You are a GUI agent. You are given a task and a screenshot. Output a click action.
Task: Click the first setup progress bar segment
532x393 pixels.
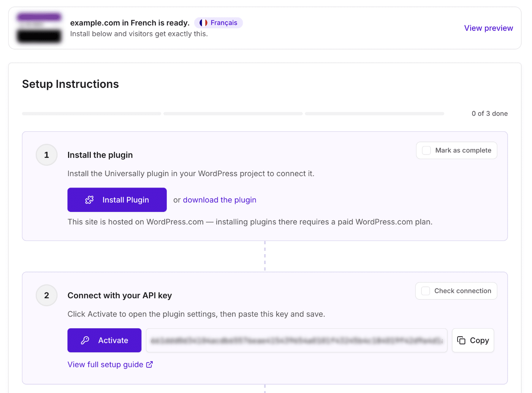tap(92, 113)
